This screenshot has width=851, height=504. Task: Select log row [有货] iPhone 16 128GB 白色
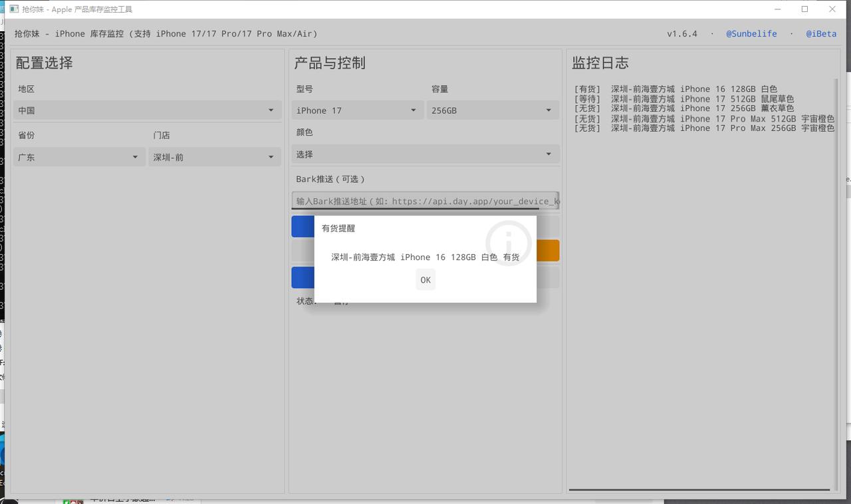(675, 88)
